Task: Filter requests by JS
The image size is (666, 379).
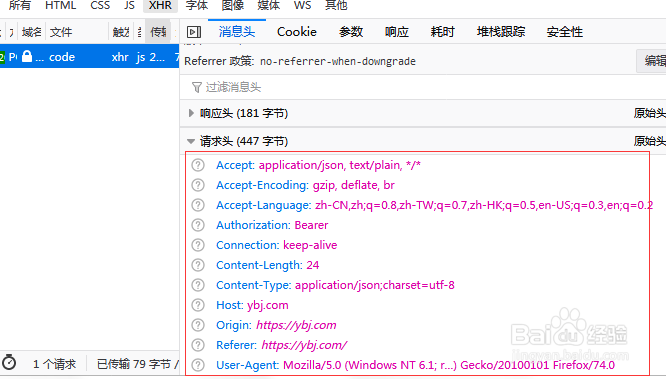Action: coord(129,6)
